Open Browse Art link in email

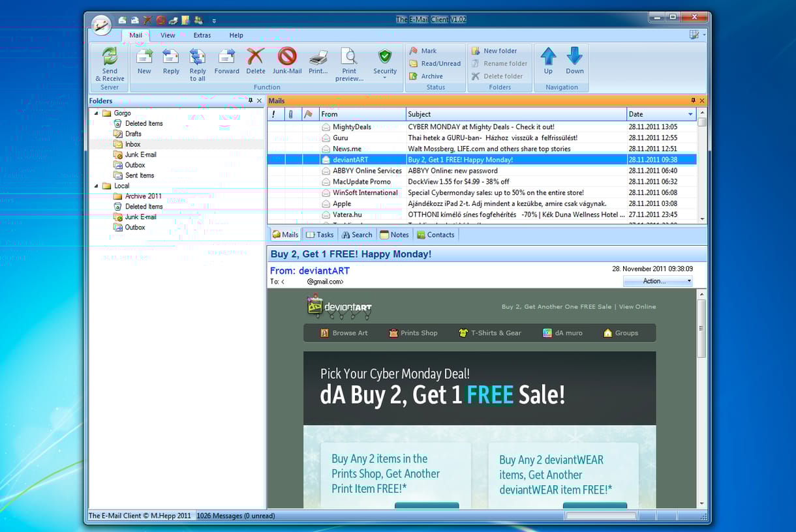[344, 332]
